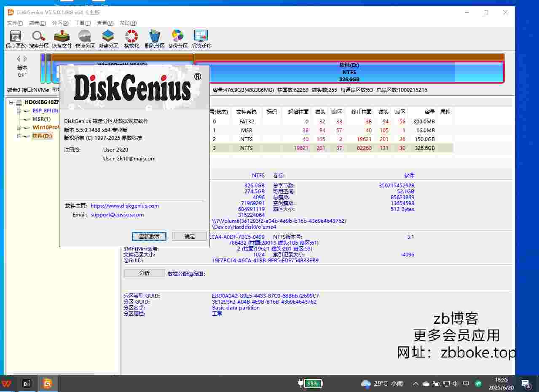
Task: Collapse the HD0:KBG40ZN disk tree node
Action: click(x=11, y=102)
